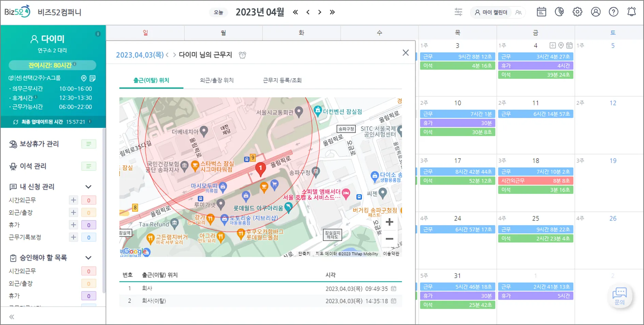Add a new 근무기록보정 request
This screenshot has width=644, height=325.
tap(73, 237)
